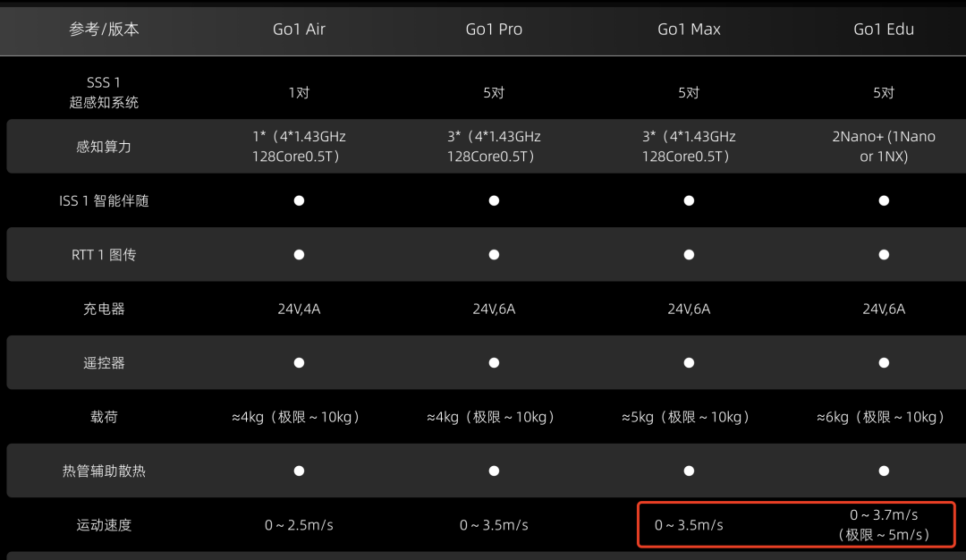This screenshot has height=560, width=966.
Task: Click Go1 Air's ≈4kg payload cell
Action: tap(296, 417)
